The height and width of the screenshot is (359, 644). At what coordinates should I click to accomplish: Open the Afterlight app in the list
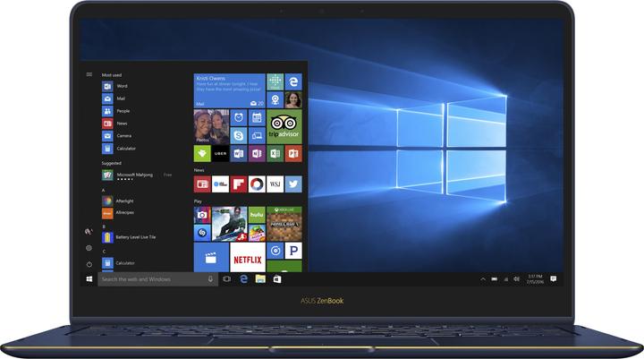pyautogui.click(x=118, y=201)
